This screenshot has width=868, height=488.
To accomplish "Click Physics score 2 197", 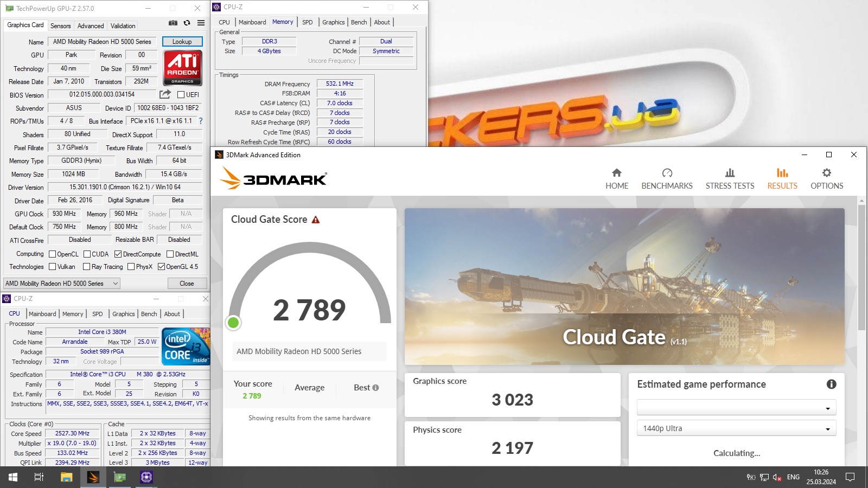I will tap(512, 448).
